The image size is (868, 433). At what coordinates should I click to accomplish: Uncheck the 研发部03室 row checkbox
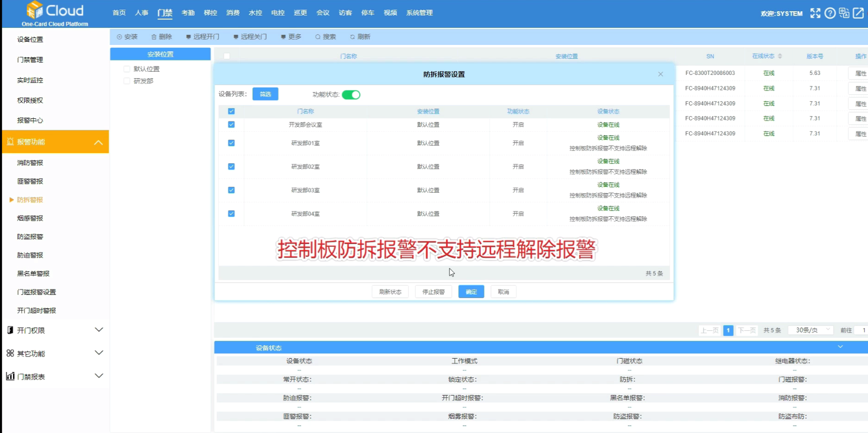pos(231,190)
